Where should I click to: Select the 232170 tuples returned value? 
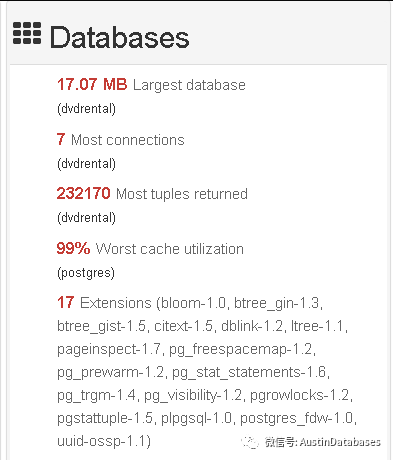83,193
